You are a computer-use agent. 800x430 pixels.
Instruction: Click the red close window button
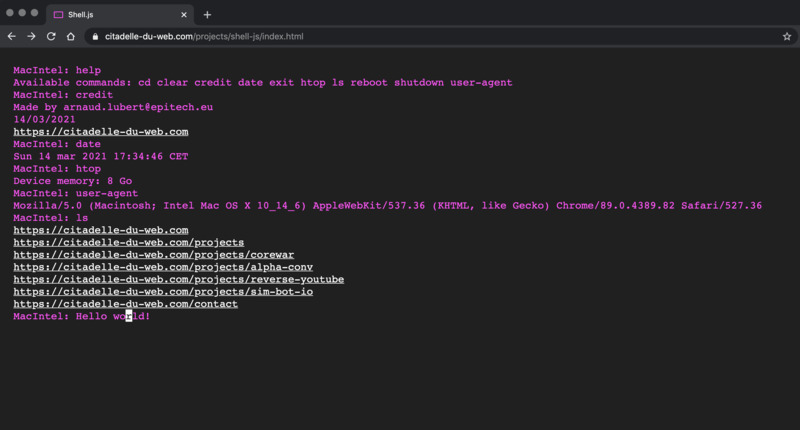click(10, 13)
